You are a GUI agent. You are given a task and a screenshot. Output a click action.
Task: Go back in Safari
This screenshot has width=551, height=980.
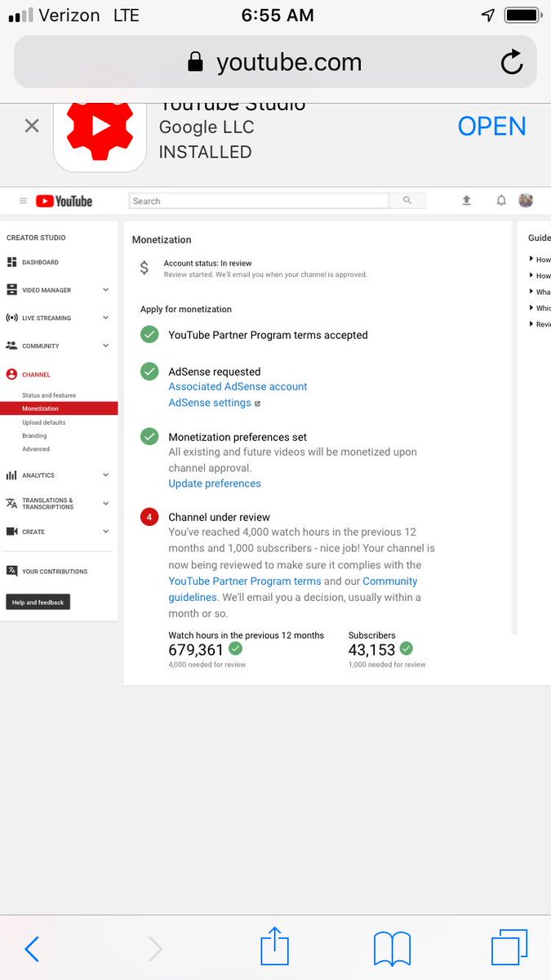(32, 949)
